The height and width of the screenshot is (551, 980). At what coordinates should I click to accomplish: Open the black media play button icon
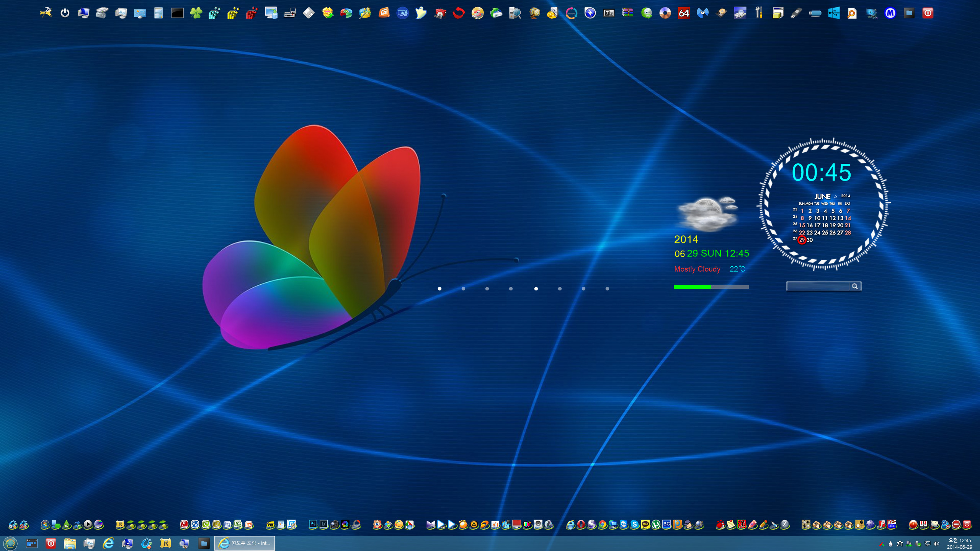click(88, 524)
